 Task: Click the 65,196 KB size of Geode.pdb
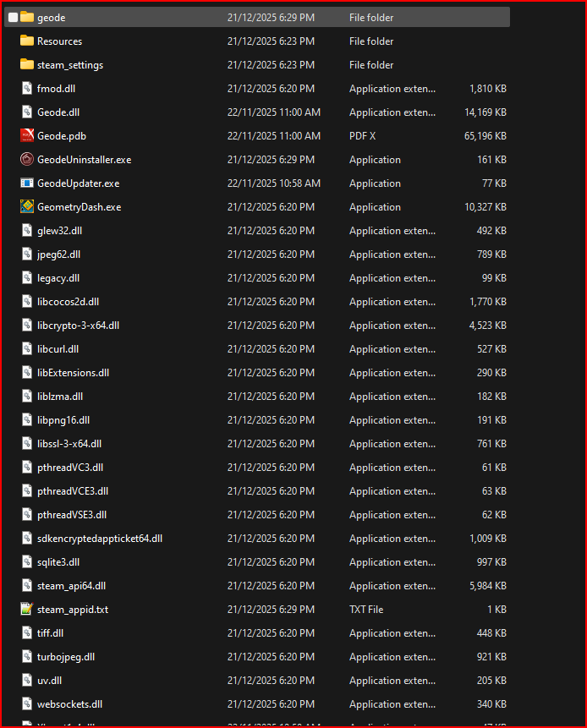click(x=485, y=136)
